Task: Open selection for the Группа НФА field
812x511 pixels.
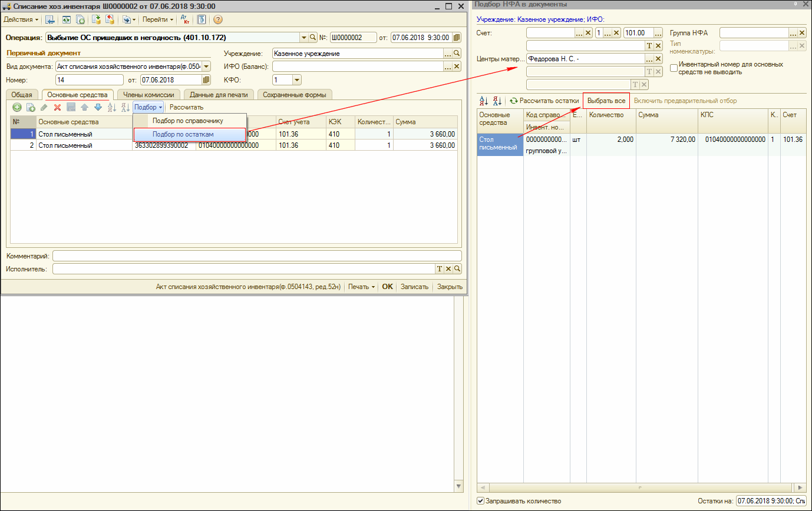Action: coord(793,33)
